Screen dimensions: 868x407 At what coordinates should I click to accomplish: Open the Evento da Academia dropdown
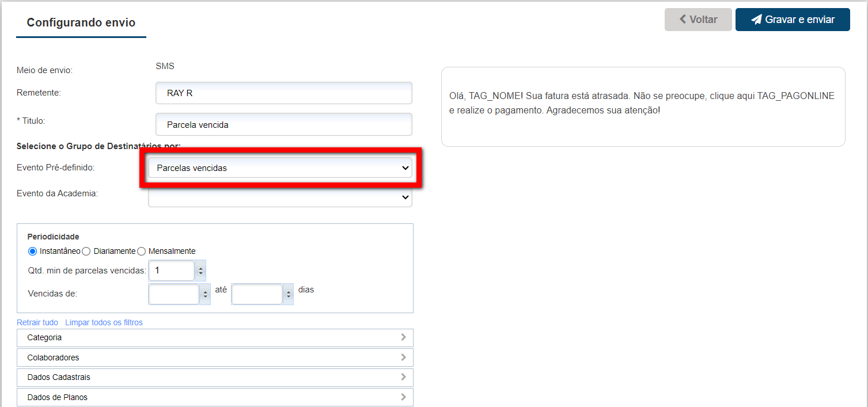280,197
